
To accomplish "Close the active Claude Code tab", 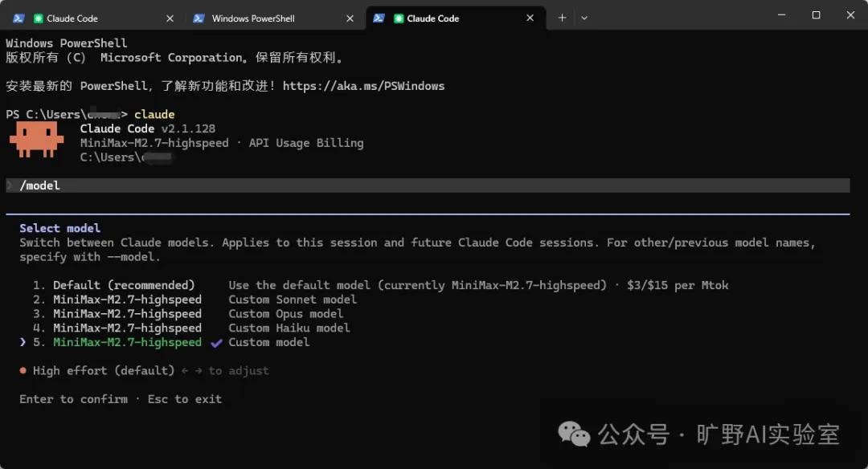I will click(530, 18).
